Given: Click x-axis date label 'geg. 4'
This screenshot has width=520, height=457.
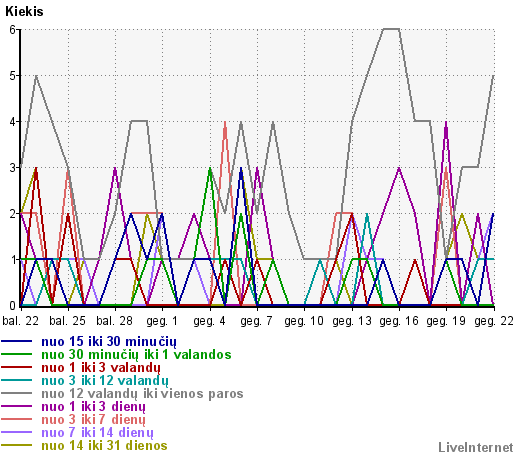Looking at the screenshot, I should [x=209, y=321].
